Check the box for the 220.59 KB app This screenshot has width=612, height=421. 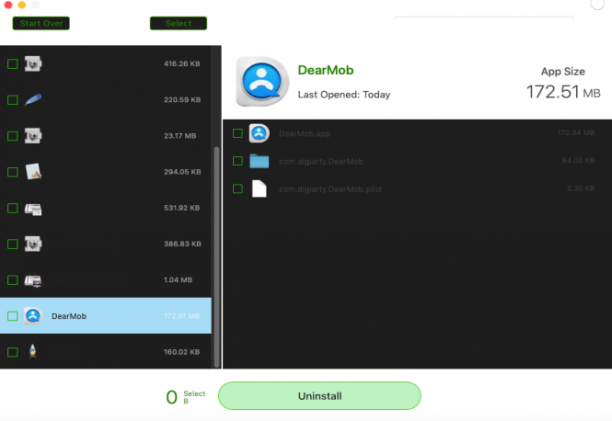click(x=12, y=100)
